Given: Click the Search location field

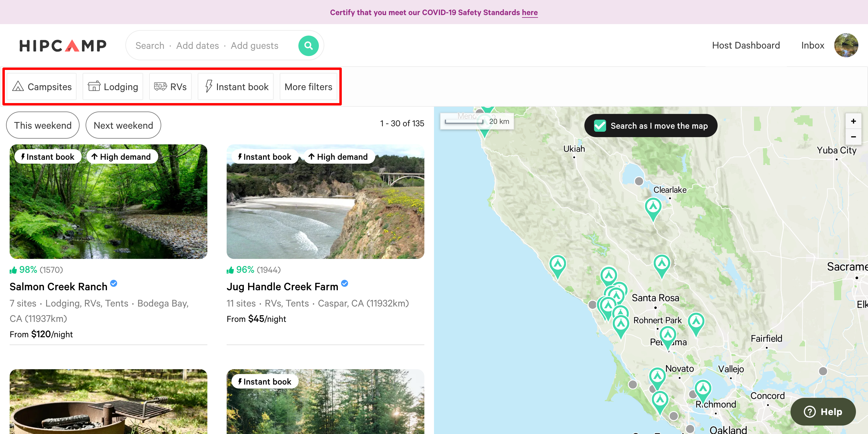Looking at the screenshot, I should point(150,46).
